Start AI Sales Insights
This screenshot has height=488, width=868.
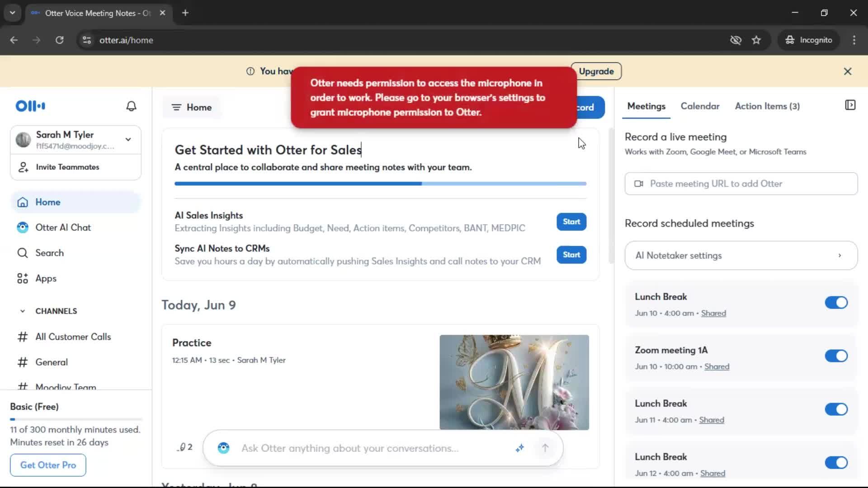pos(571,222)
